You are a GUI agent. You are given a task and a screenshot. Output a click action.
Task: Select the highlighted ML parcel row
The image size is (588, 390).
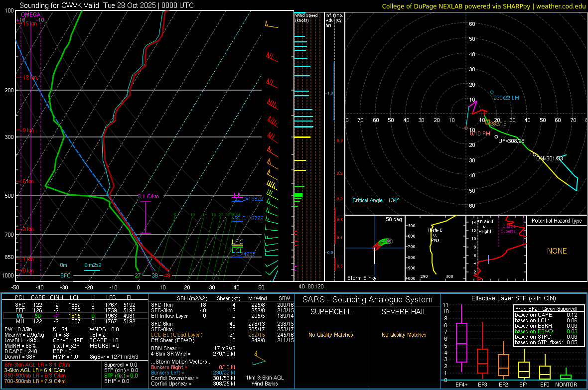[75, 316]
